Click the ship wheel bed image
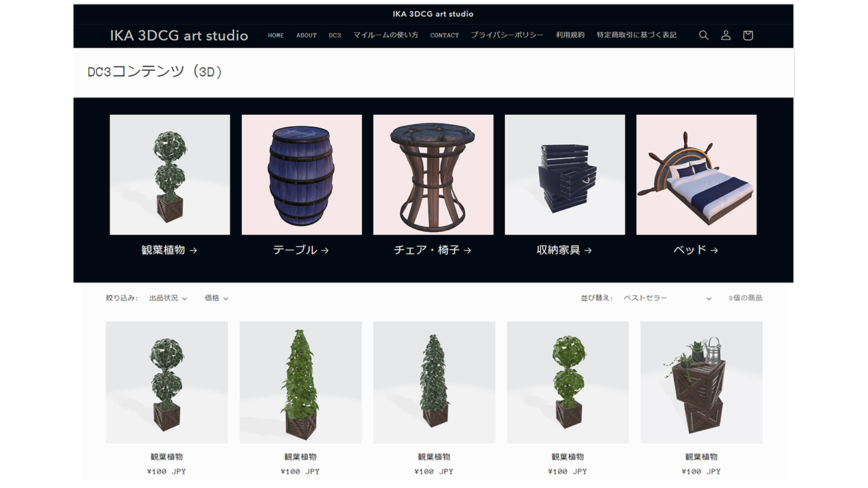 pos(696,175)
